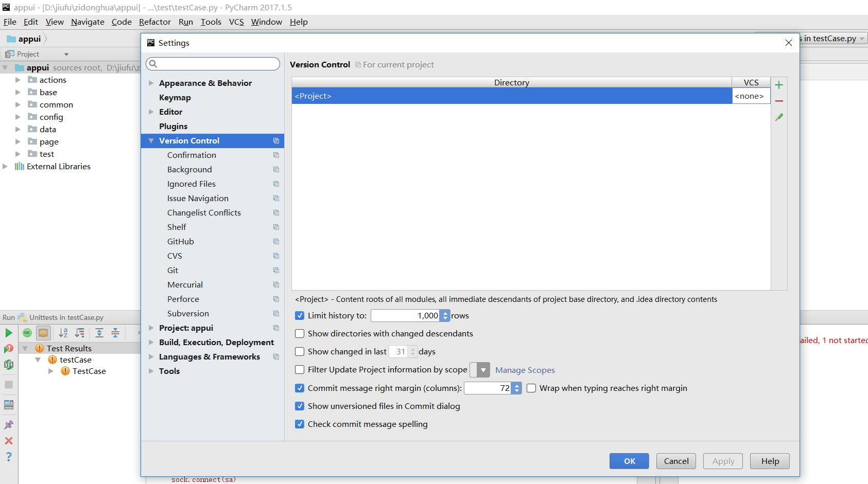Open the Navigate menu
Image resolution: width=868 pixels, height=484 pixels.
(88, 22)
